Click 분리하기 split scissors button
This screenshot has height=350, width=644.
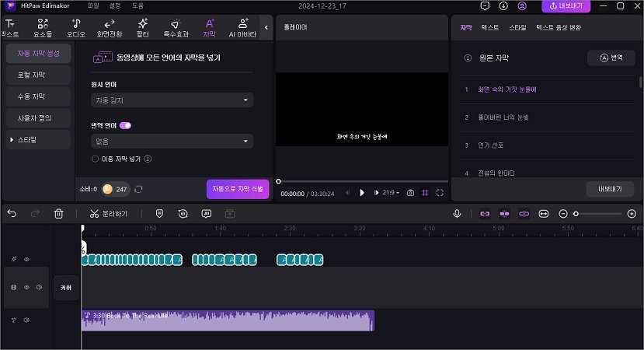point(109,213)
